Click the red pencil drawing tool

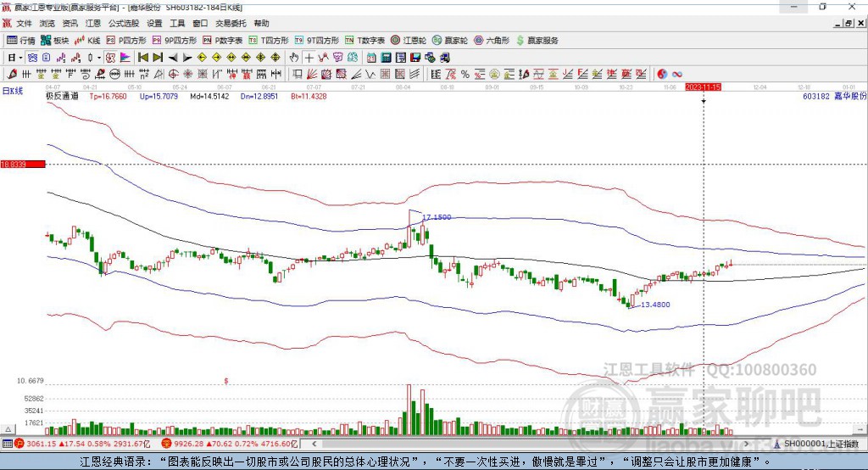point(12,75)
